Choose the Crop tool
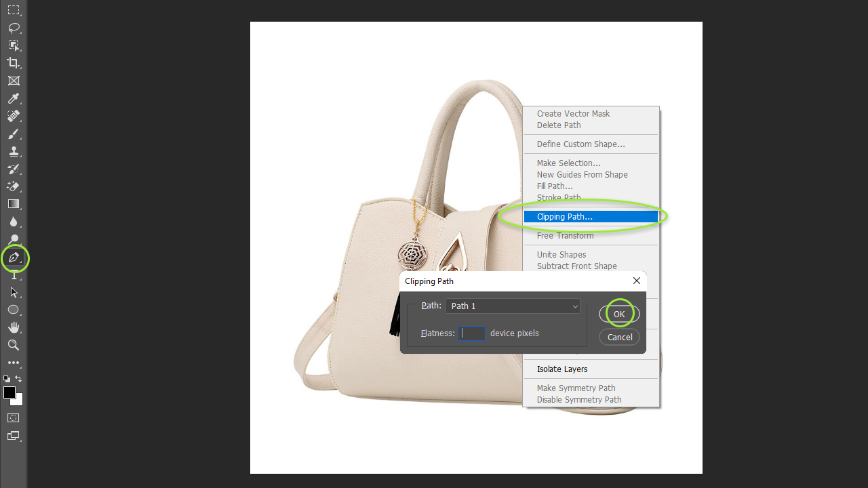 point(14,63)
